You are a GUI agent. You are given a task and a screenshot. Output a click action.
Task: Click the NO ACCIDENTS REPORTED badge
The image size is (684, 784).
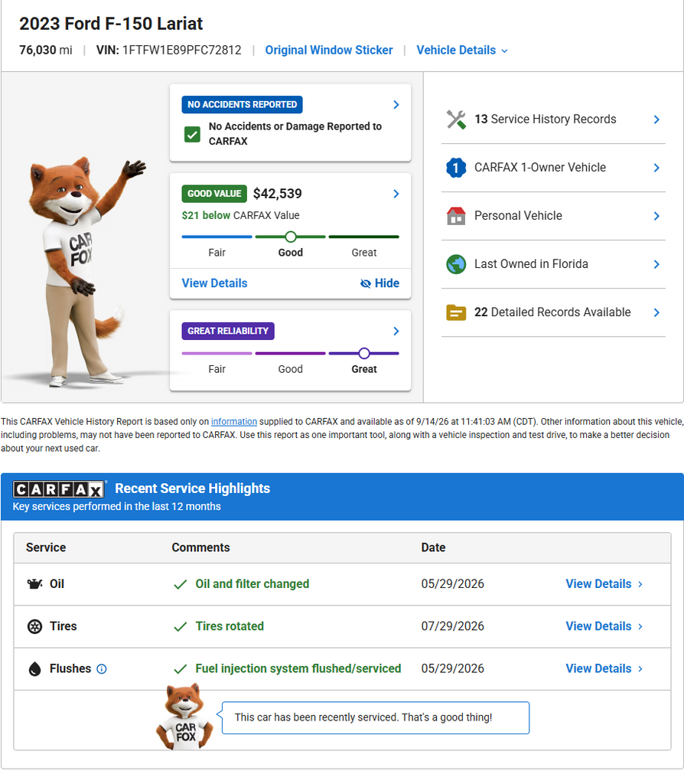tap(243, 104)
